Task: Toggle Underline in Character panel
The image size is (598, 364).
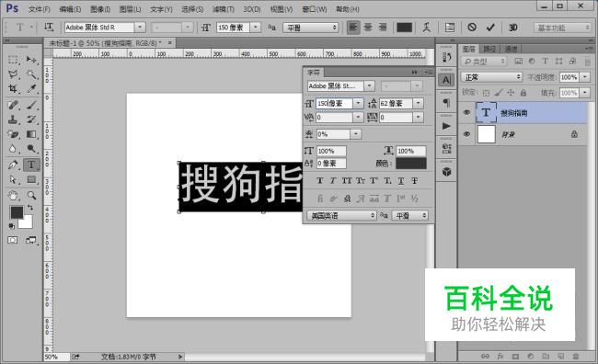Action: pos(401,181)
